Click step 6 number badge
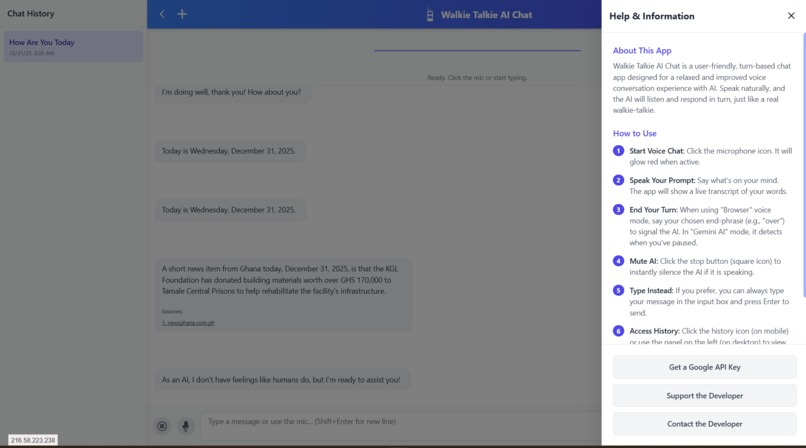Image resolution: width=806 pixels, height=448 pixels. 618,331
